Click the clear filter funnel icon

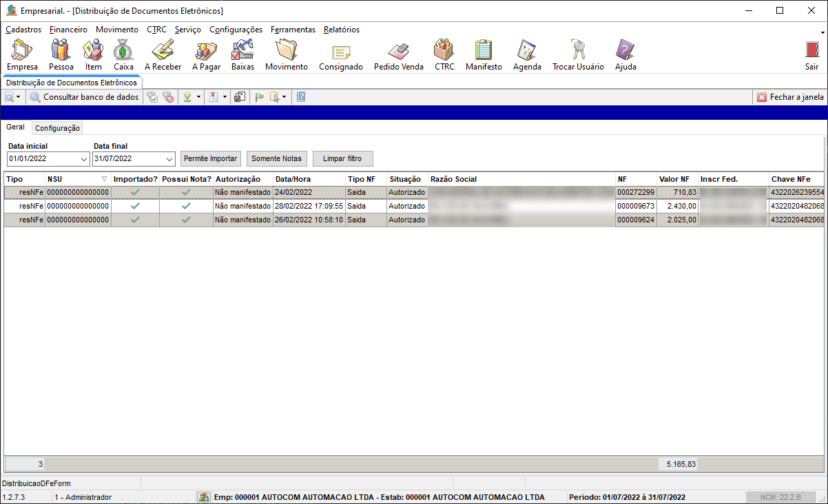click(168, 97)
